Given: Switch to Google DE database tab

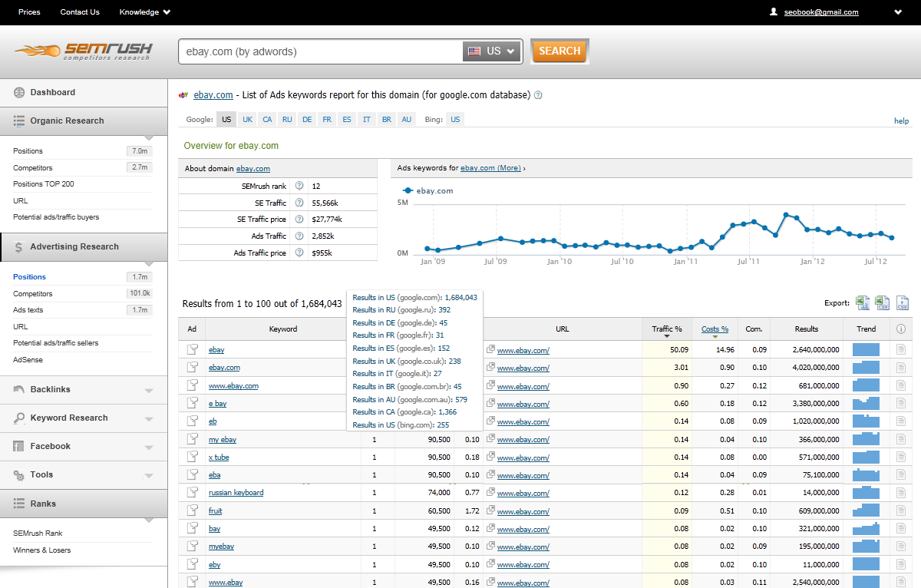Looking at the screenshot, I should pyautogui.click(x=307, y=119).
